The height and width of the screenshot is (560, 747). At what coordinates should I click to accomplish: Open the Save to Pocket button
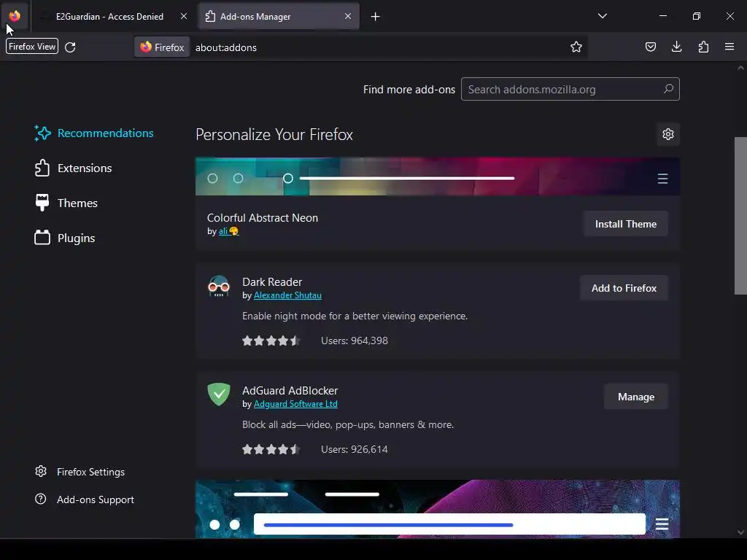tap(650, 47)
